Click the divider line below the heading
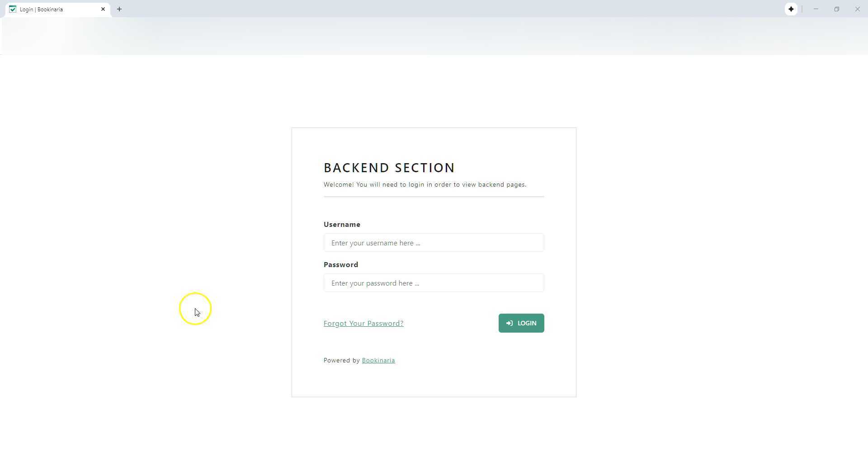Viewport: 868px width, 470px height. [433, 197]
